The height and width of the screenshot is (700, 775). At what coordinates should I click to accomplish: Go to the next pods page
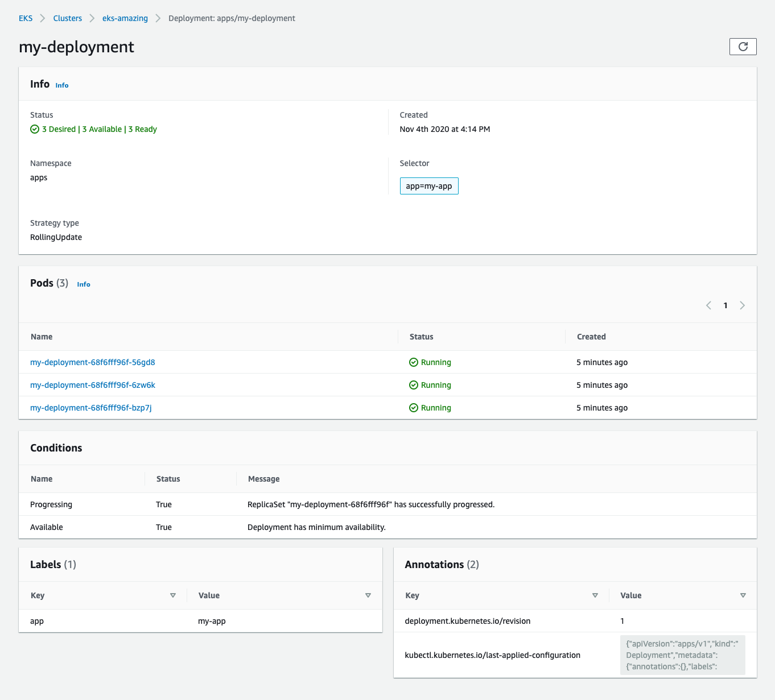tap(742, 305)
